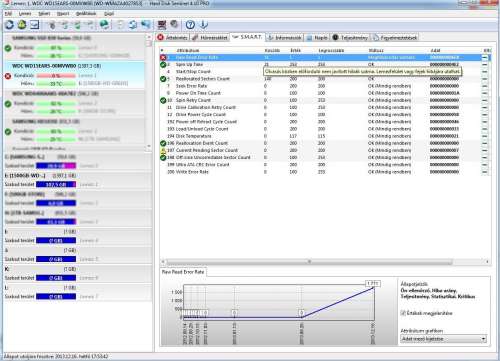
Task: Select the Seek Error Rate row
Action: pos(325,86)
